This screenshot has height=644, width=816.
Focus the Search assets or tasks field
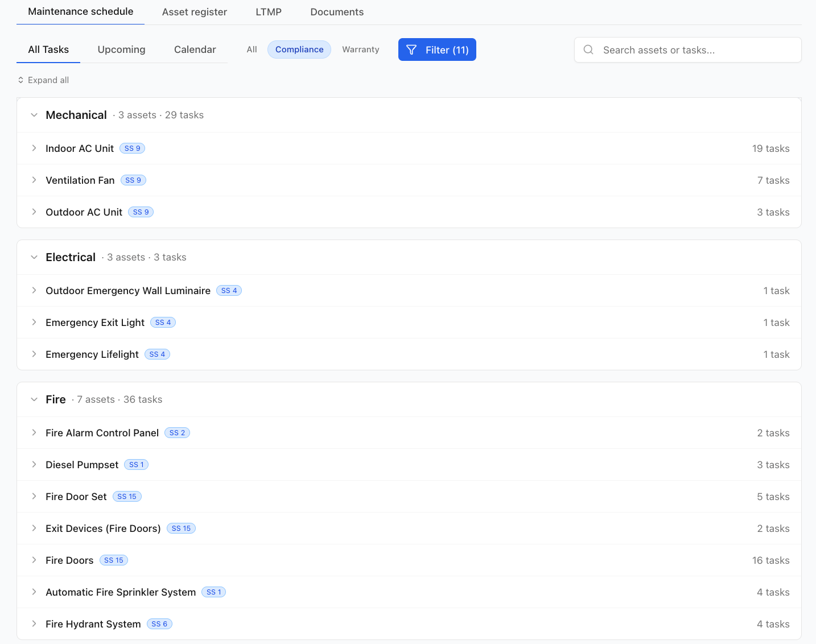(x=688, y=50)
